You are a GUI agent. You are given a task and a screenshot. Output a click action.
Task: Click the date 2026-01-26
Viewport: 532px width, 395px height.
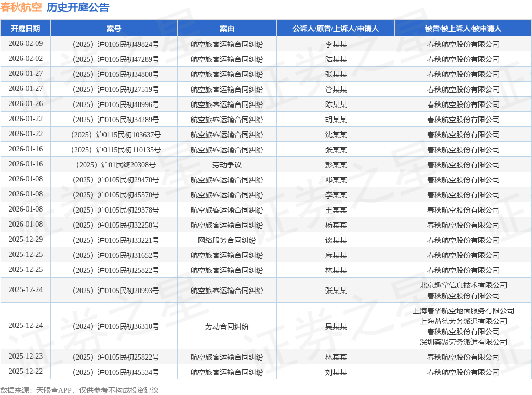pos(25,103)
